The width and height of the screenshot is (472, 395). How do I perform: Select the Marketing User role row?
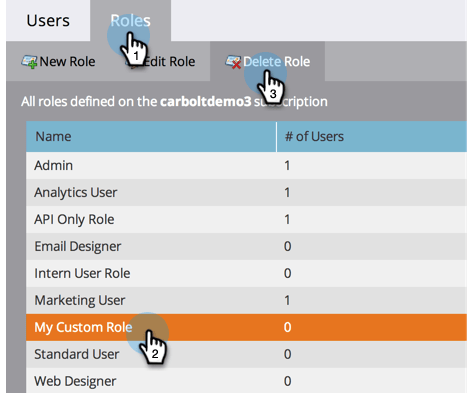tap(246, 301)
